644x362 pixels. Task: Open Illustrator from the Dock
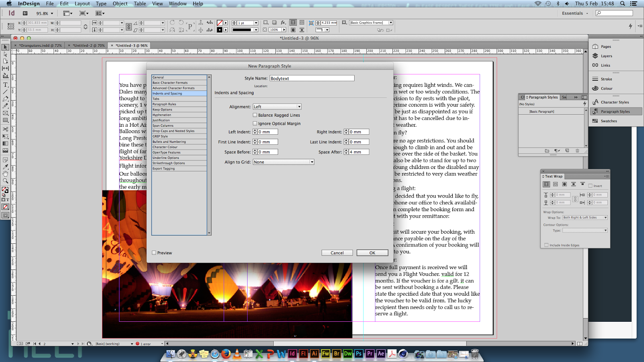314,354
